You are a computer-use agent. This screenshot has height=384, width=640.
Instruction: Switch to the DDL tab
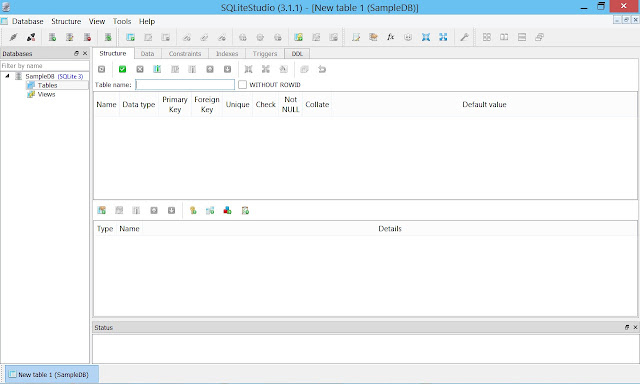297,53
